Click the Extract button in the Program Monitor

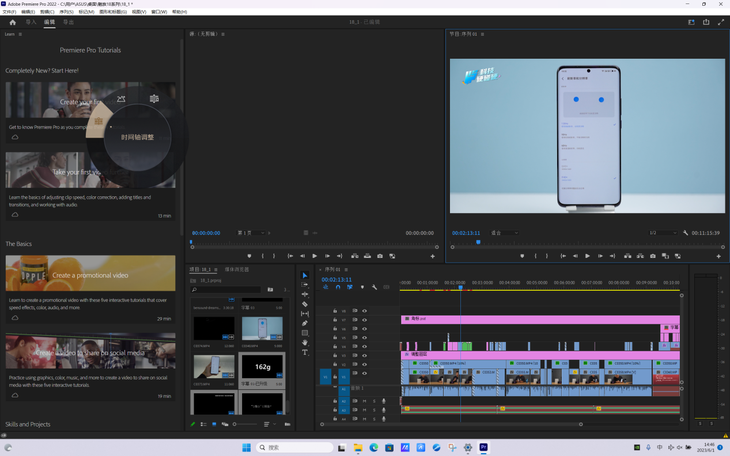(x=640, y=256)
